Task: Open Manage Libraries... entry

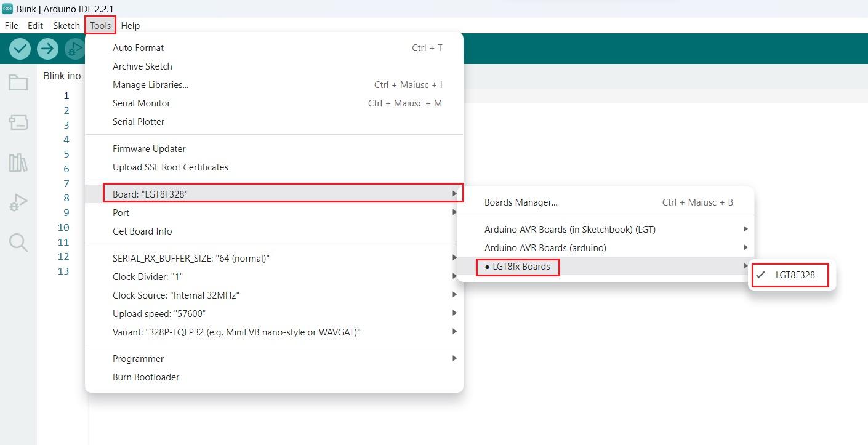Action: 274,85
